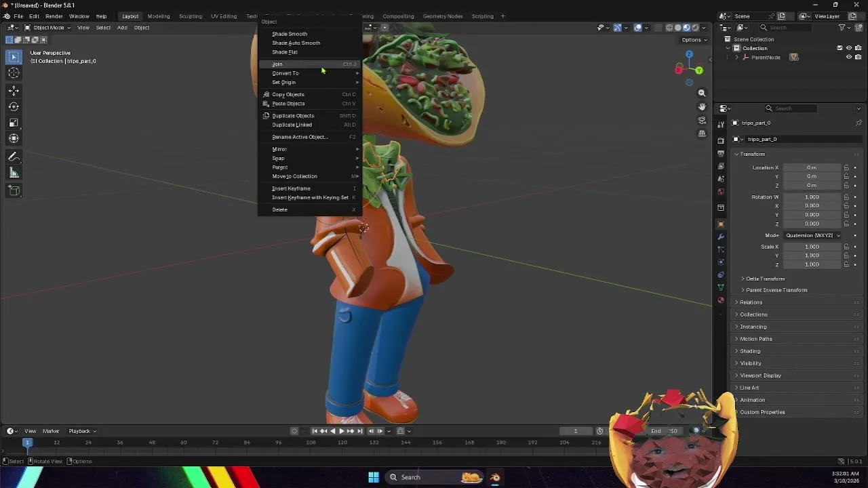The height and width of the screenshot is (488, 868).
Task: Open the Tool properties tab
Action: [721, 125]
